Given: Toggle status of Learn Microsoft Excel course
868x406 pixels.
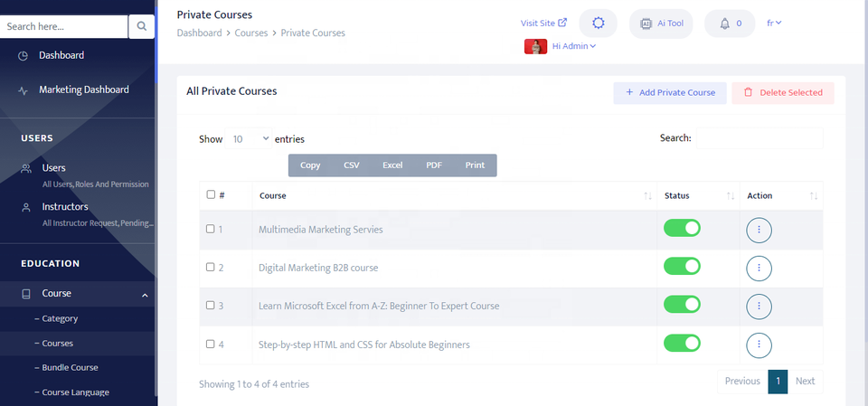Looking at the screenshot, I should (x=682, y=306).
